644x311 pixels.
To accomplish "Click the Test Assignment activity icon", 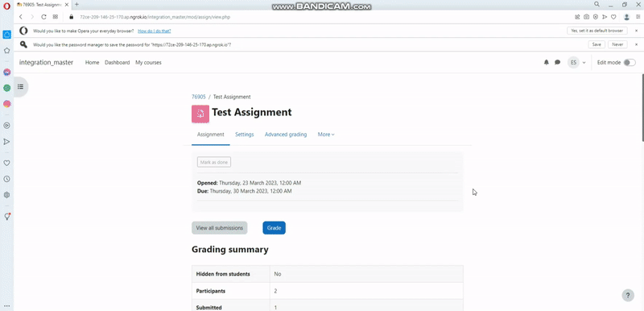I will [x=200, y=114].
